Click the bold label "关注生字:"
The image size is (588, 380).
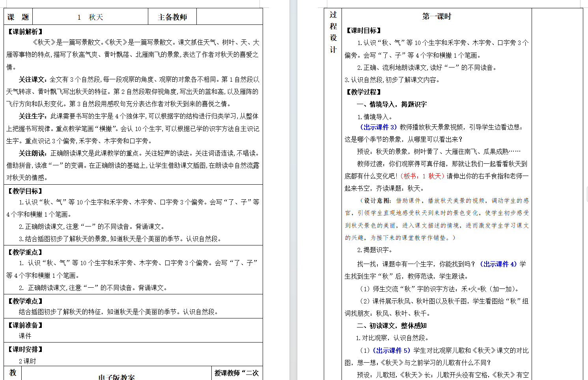(34, 116)
